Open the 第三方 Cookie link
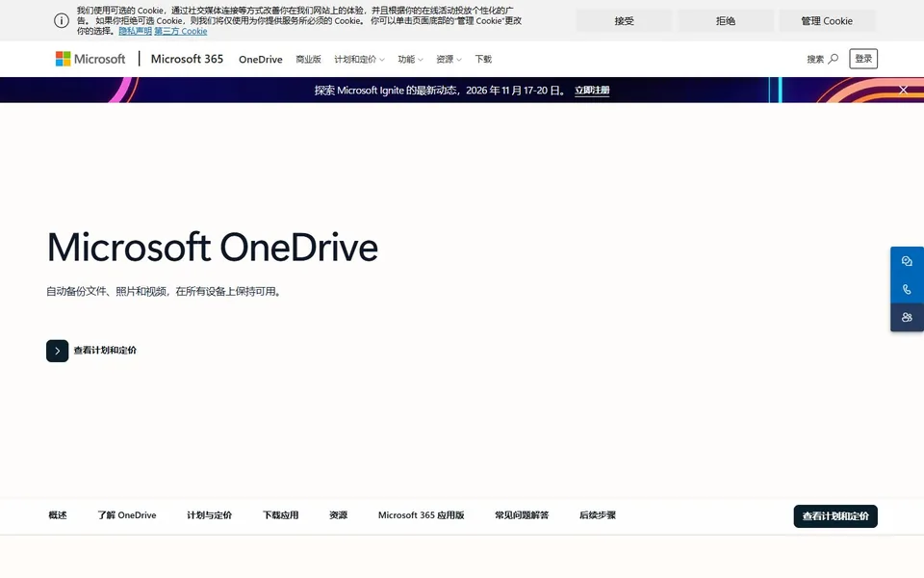Viewport: 924px width, 578px height. [181, 31]
